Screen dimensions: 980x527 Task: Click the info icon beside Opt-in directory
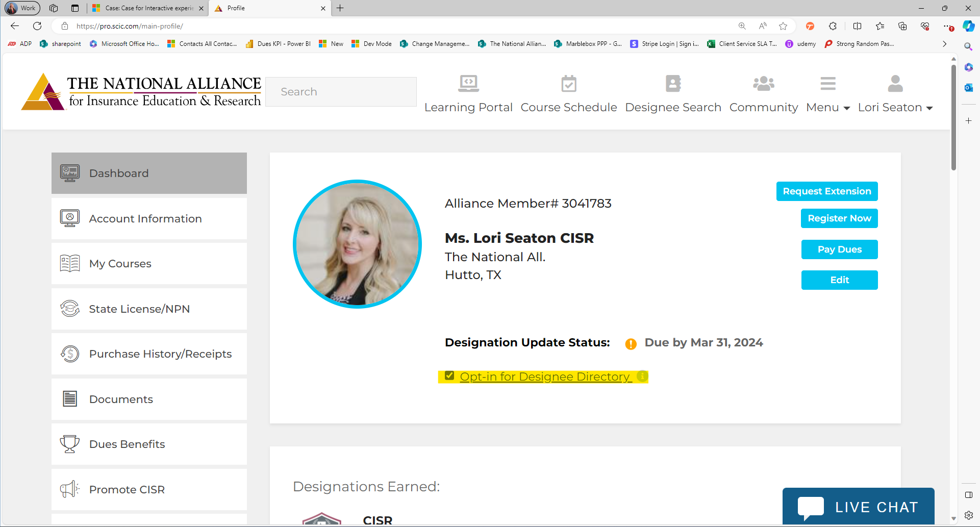pos(642,376)
